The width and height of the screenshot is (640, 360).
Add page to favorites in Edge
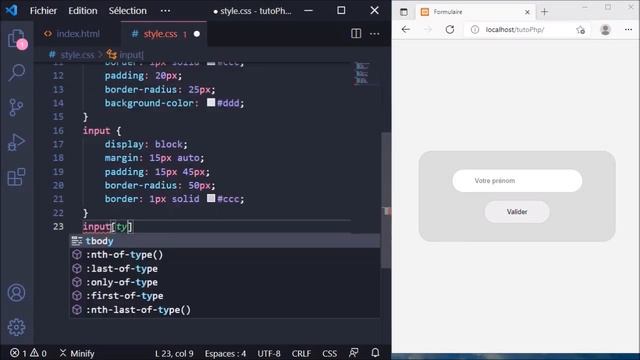[x=580, y=29]
